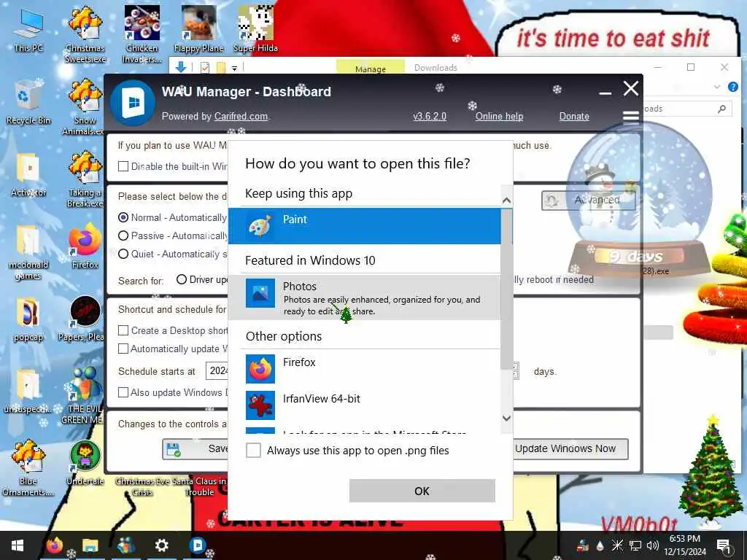
Task: Click the days stepper in WAU Manager
Action: click(516, 371)
